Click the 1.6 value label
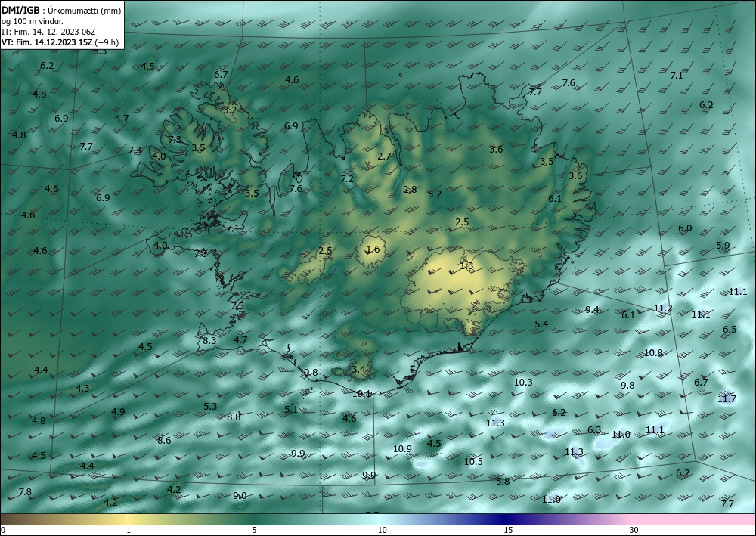756x536 pixels. coord(373,249)
